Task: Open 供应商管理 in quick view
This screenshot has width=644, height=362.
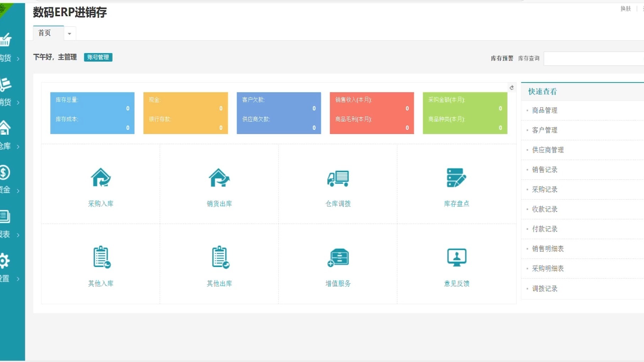Action: coord(548,150)
